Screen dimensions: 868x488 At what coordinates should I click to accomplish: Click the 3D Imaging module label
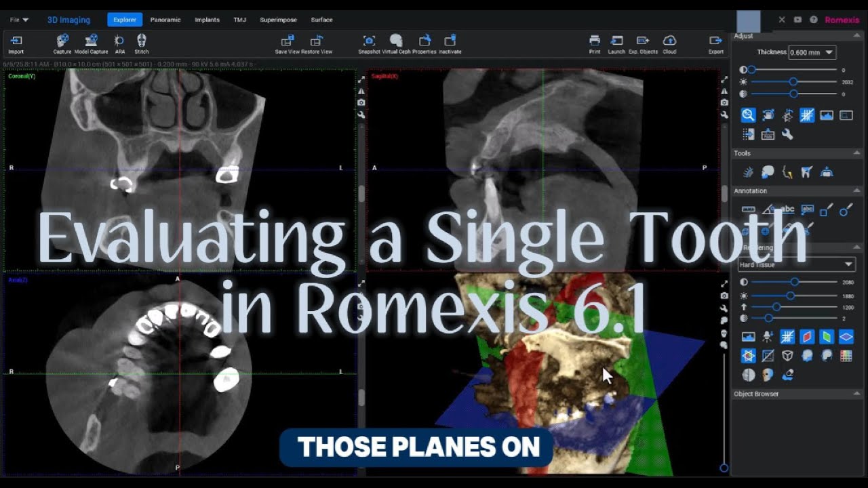click(68, 20)
